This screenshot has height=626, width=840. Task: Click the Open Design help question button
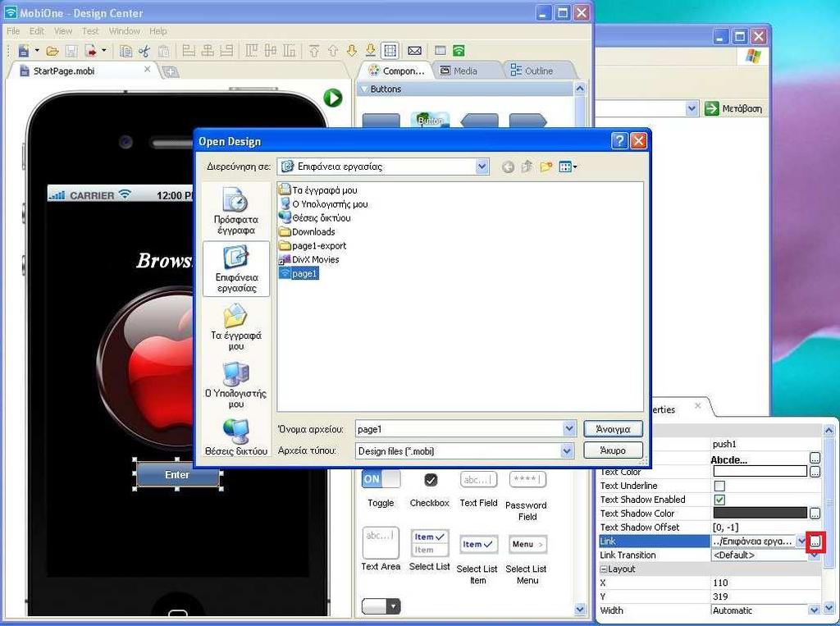tap(619, 141)
